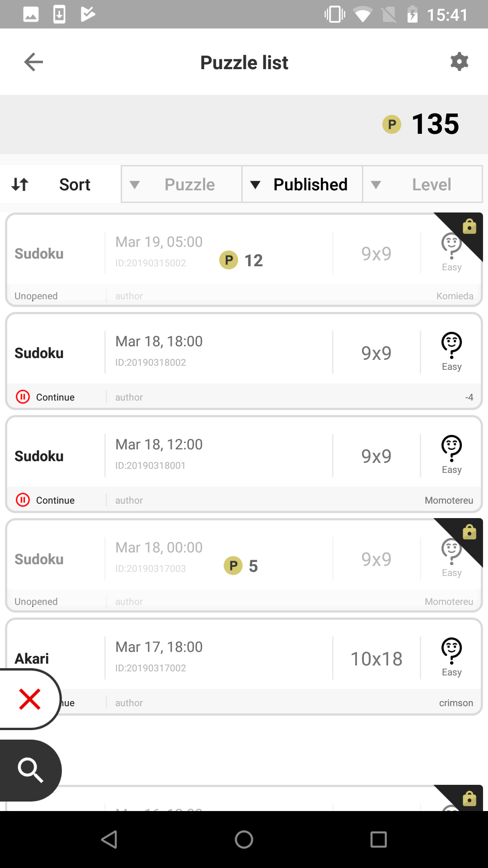Tap the lock icon on Mar 19 Sudoku
488x868 pixels.
click(469, 226)
